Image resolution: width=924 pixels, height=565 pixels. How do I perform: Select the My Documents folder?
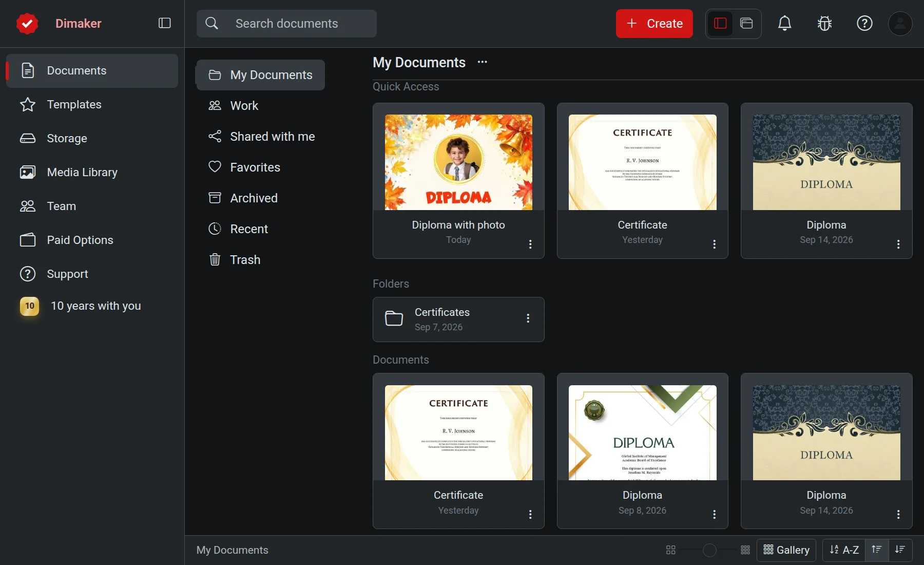pos(260,75)
